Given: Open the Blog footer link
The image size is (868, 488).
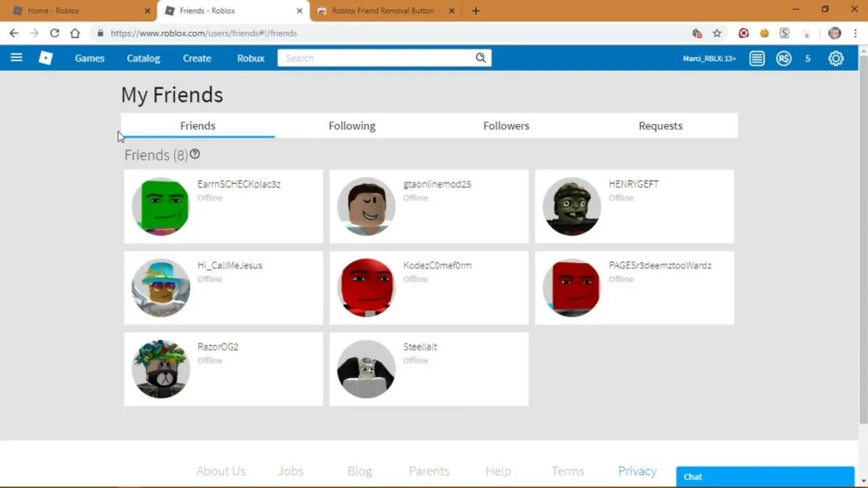Looking at the screenshot, I should [359, 471].
